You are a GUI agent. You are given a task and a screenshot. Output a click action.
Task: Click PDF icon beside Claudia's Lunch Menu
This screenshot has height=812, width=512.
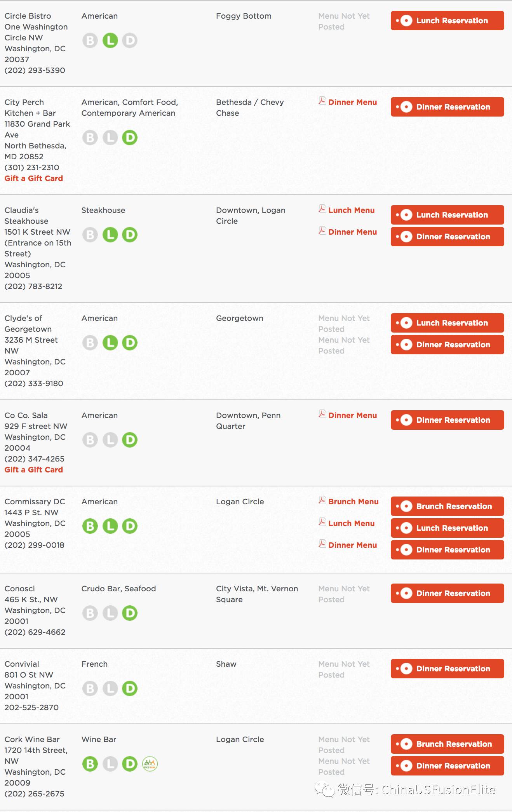pyautogui.click(x=322, y=209)
